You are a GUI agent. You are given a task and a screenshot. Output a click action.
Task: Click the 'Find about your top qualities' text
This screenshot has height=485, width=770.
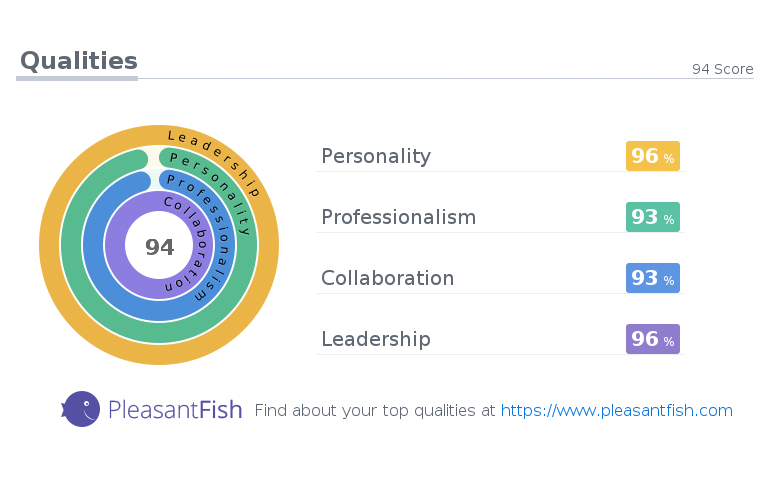pos(365,410)
